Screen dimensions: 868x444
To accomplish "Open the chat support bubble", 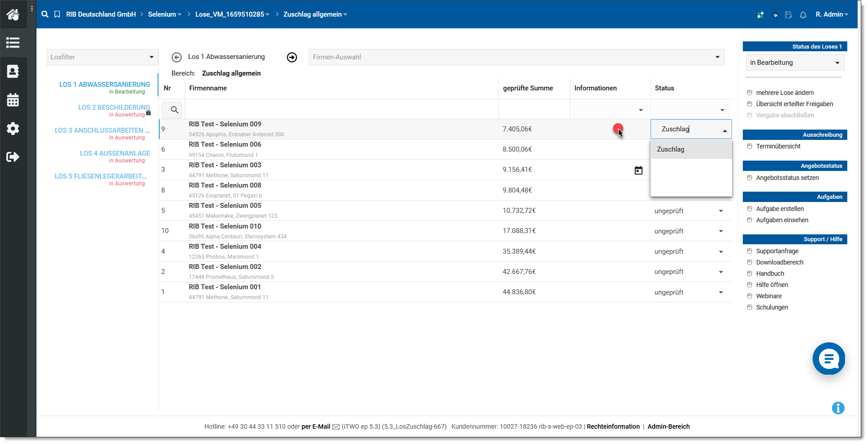I will point(828,359).
